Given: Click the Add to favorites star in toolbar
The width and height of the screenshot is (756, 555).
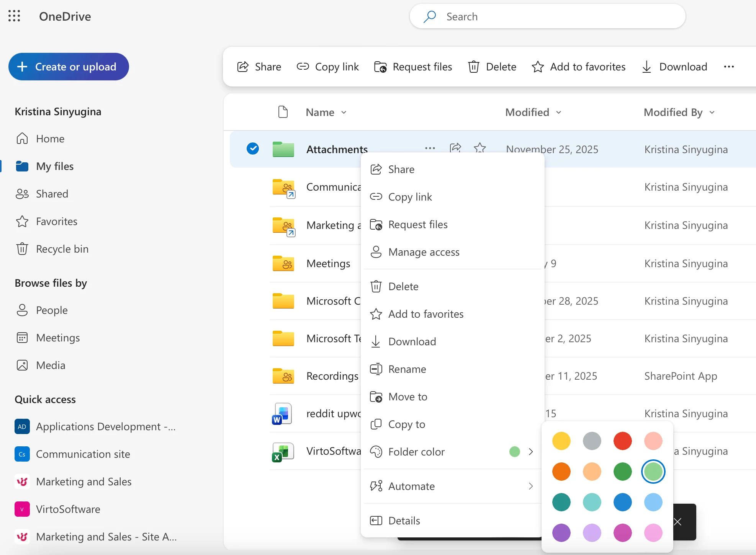Looking at the screenshot, I should point(538,67).
